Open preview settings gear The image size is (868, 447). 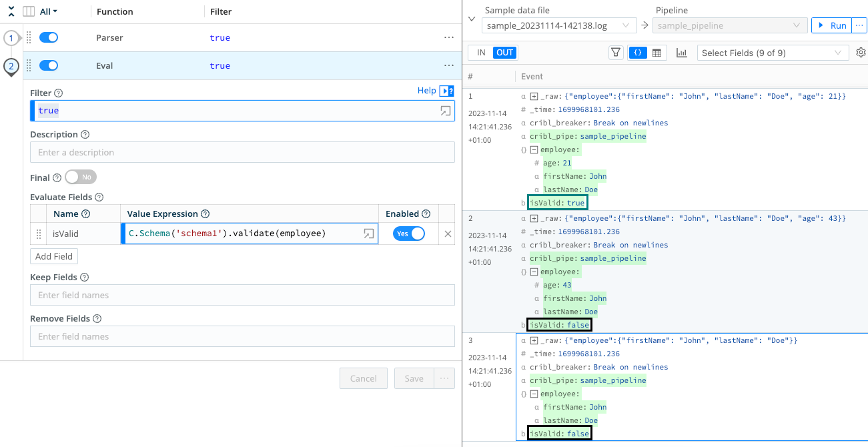click(861, 53)
